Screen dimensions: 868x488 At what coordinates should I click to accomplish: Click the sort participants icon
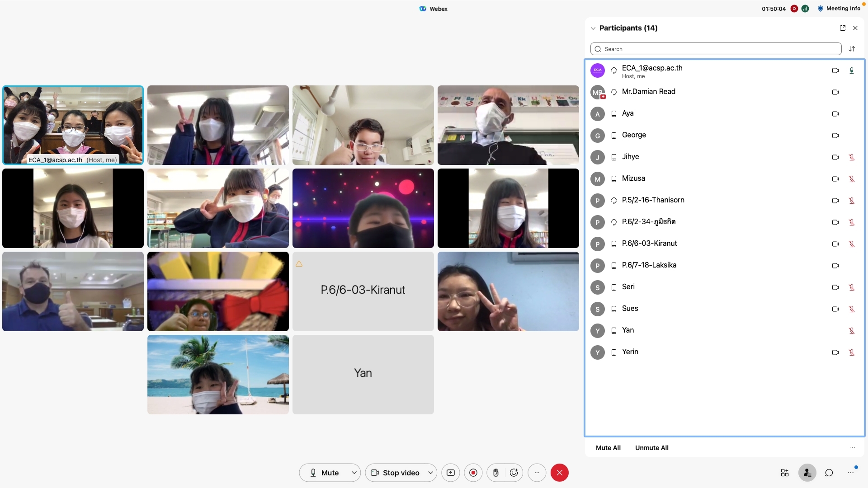pos(852,49)
